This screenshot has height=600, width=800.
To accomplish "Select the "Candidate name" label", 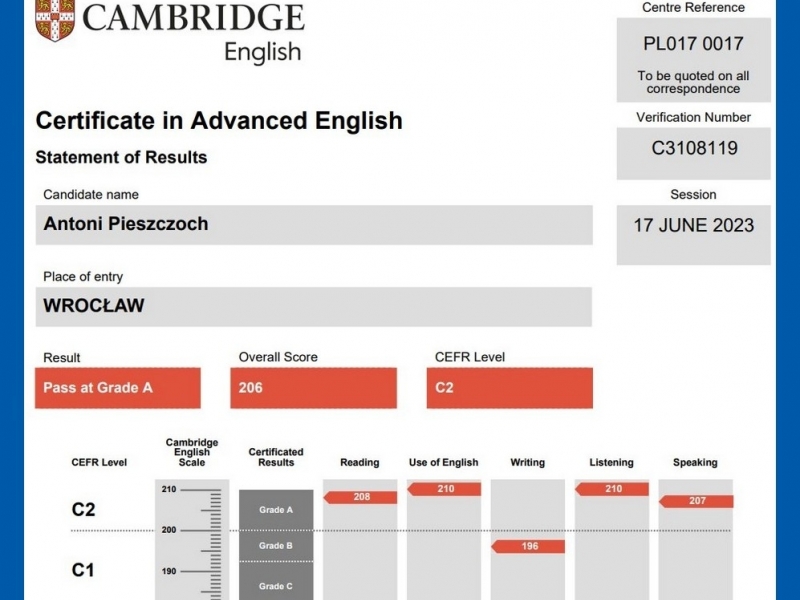I will pos(91,194).
